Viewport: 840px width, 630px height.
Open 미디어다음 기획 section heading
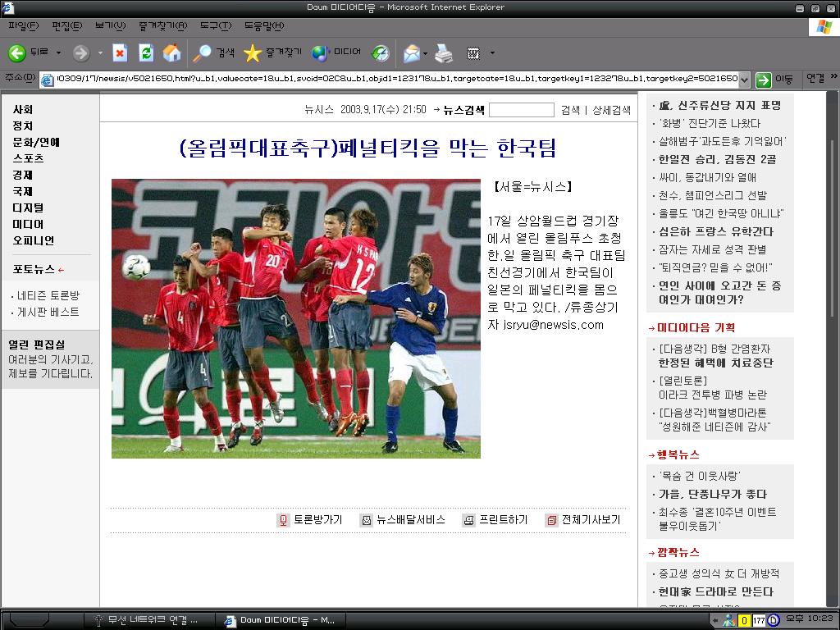[696, 328]
